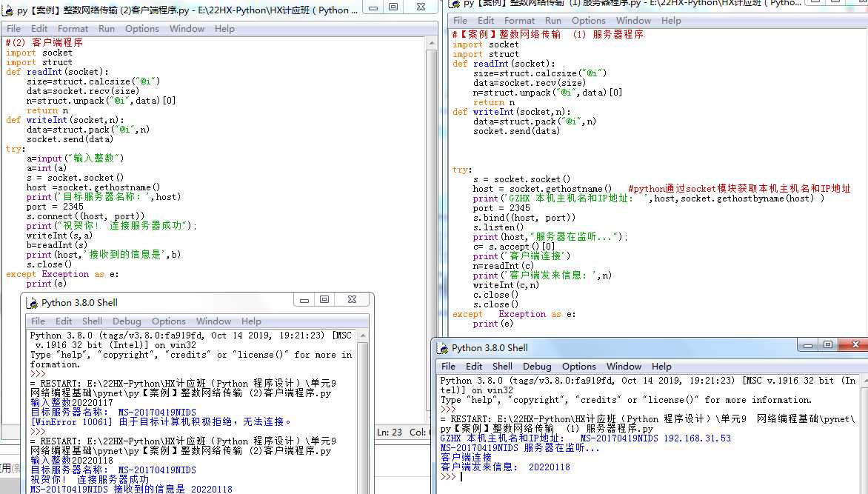
Task: Click the Python icon of the right Shell window
Action: point(442,347)
